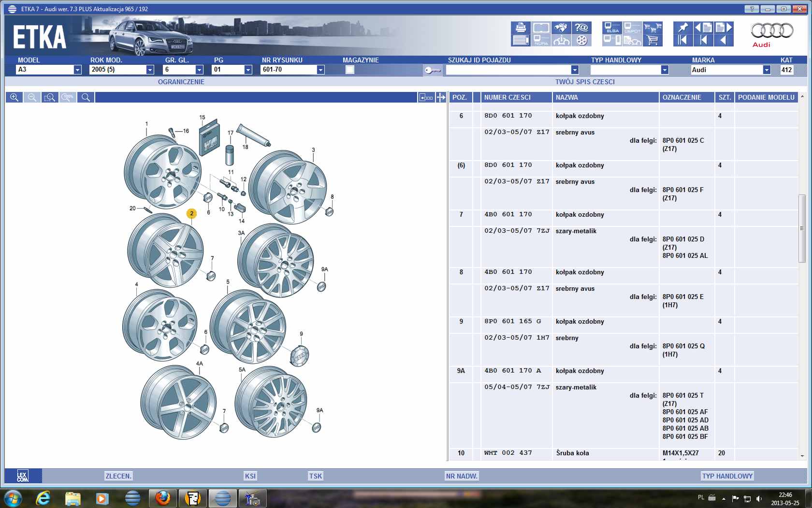Screen dimensions: 812x508
Task: Click the single shopping cart icon
Action: (x=652, y=40)
